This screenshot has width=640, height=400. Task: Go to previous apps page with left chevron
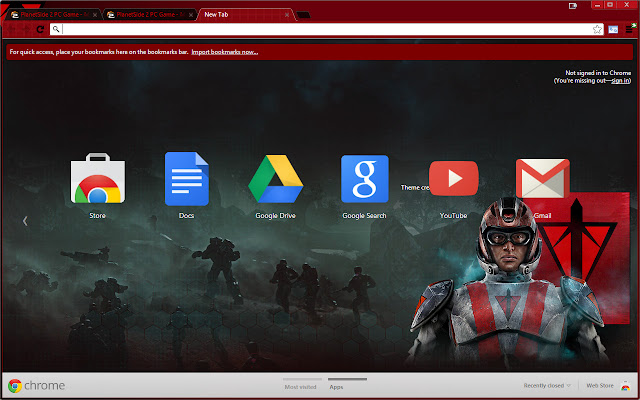point(25,221)
